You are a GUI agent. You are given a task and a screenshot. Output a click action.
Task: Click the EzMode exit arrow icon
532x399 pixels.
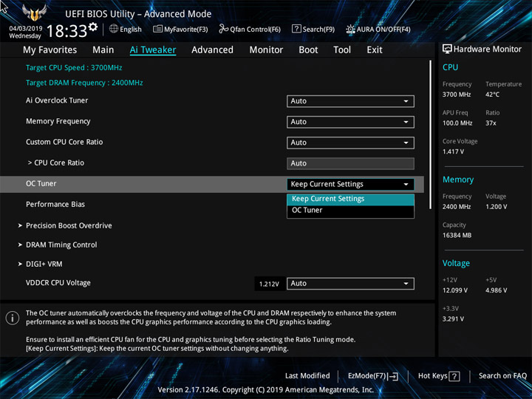[x=393, y=376]
